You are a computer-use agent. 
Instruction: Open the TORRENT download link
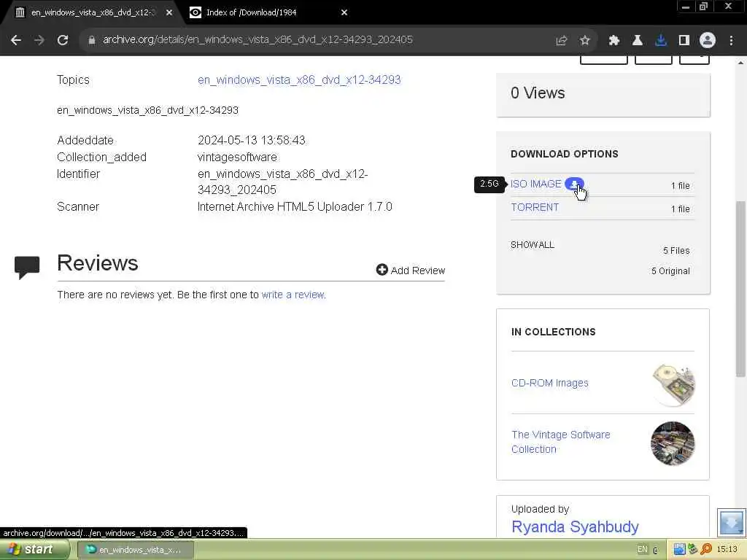point(535,207)
